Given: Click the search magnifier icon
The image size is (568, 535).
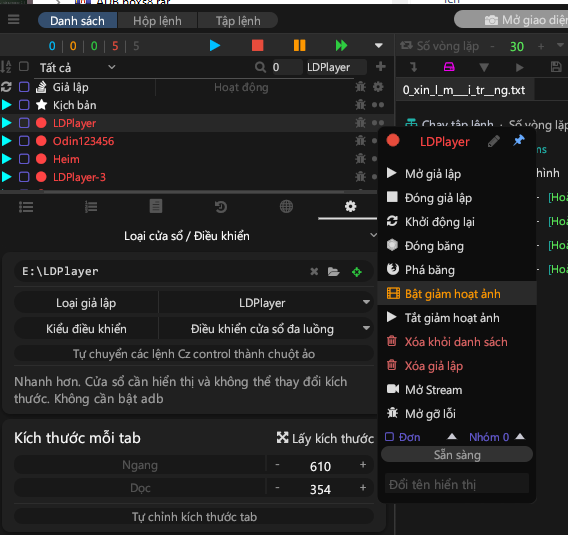Looking at the screenshot, I should 260,67.
